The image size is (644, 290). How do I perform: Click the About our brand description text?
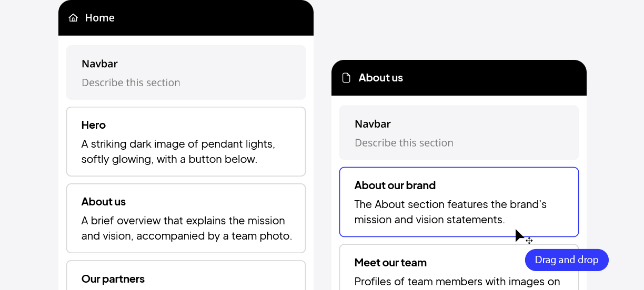point(451,212)
